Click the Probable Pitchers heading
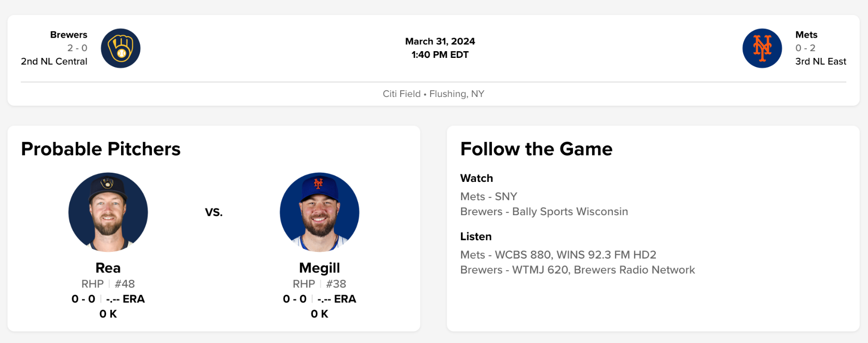 tap(101, 149)
